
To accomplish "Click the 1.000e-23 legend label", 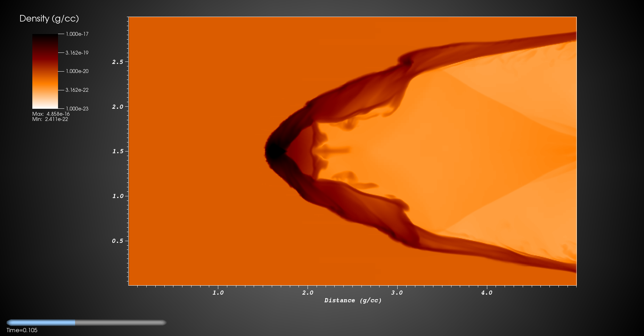I will click(77, 109).
